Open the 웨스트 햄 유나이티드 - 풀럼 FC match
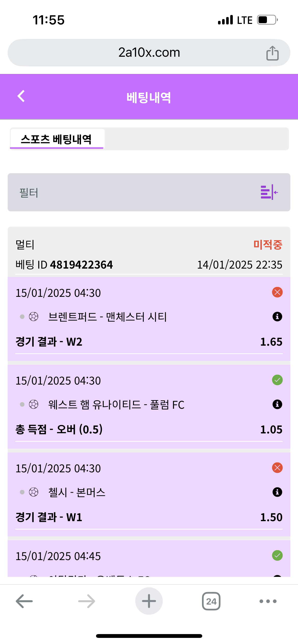Screen dimensions: 298x644 tap(116, 405)
